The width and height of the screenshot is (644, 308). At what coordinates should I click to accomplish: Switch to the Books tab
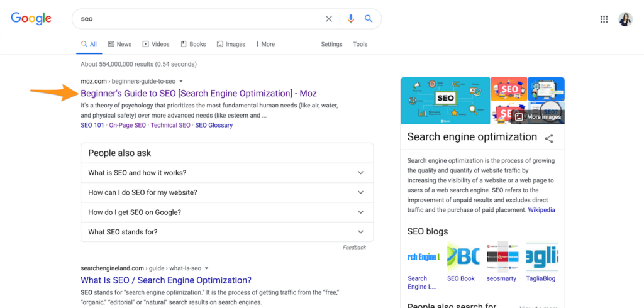(194, 45)
